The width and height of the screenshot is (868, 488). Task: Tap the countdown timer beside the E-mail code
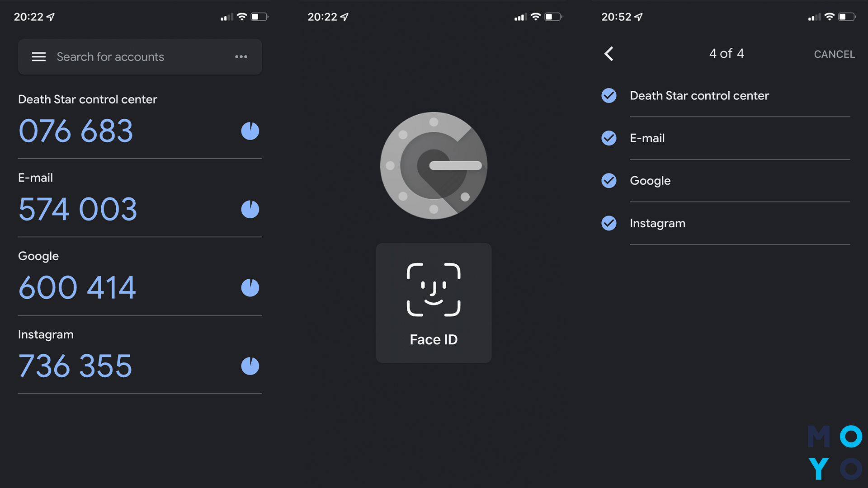pos(250,209)
